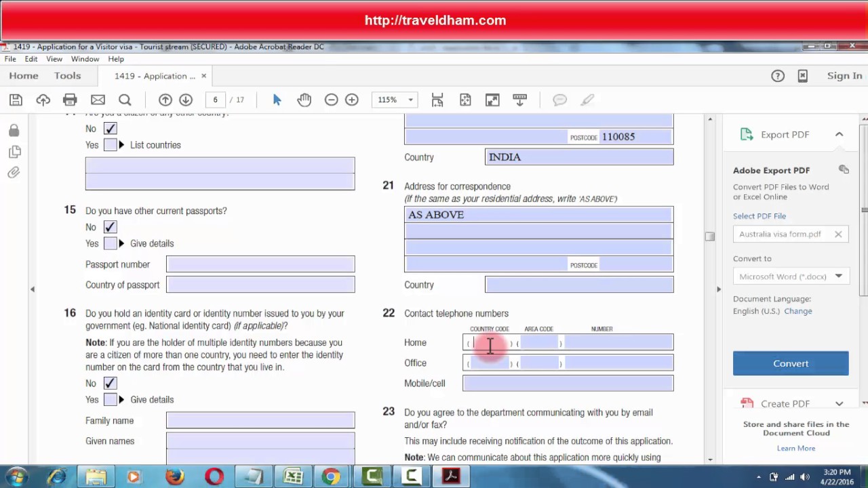This screenshot has width=868, height=488.
Task: Go to next page arrow
Action: (185, 100)
